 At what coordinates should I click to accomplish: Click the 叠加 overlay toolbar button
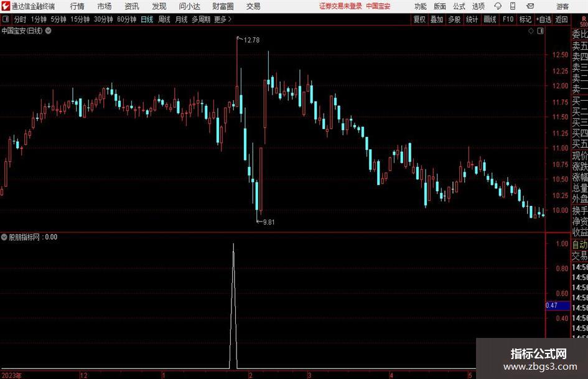point(437,19)
